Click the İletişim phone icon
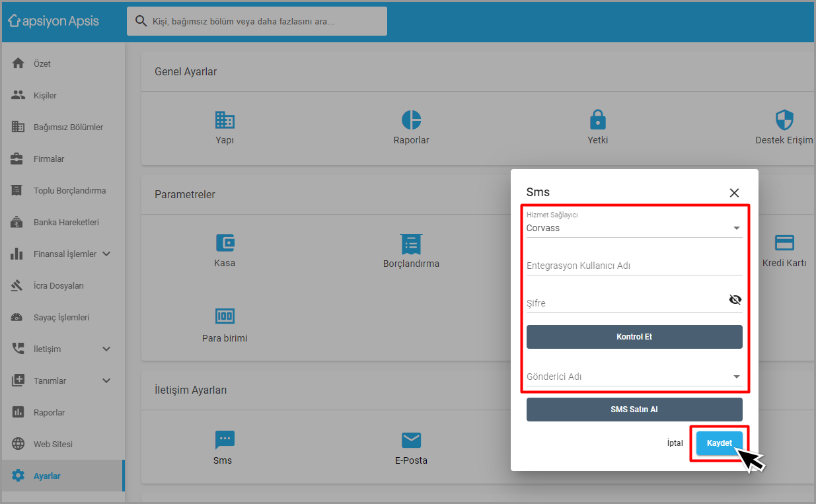The width and height of the screenshot is (816, 504). 18,349
